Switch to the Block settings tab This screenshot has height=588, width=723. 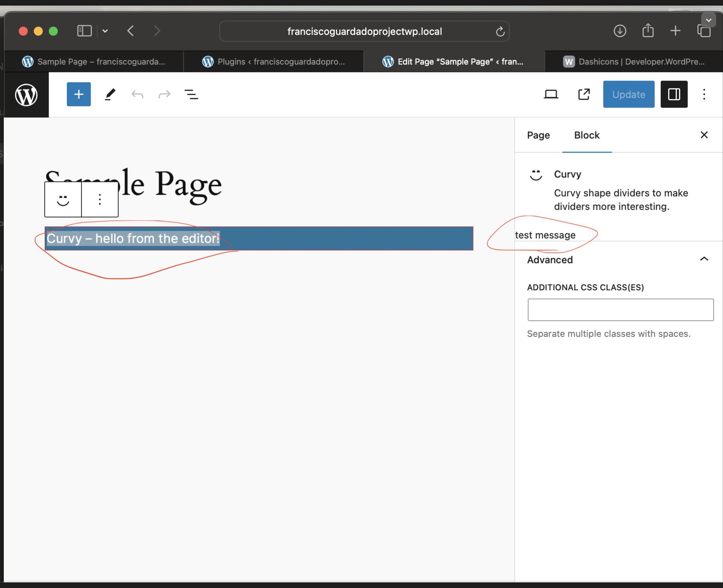click(587, 135)
